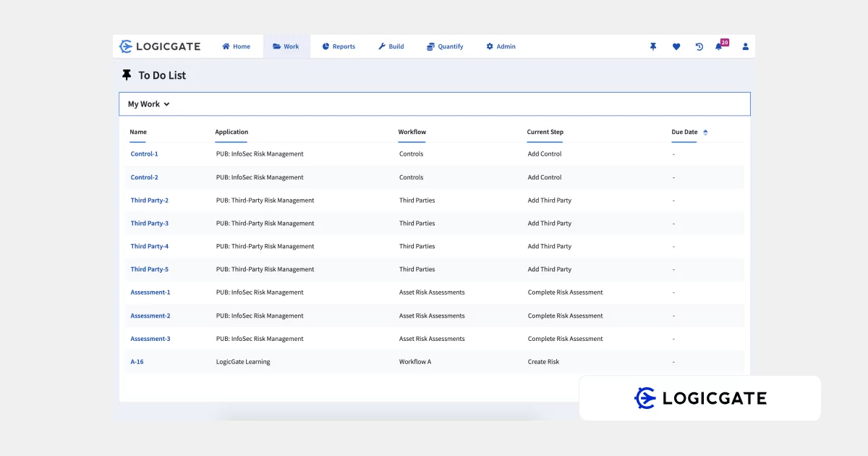The width and height of the screenshot is (868, 456).
Task: Click Workflow A cell in A-16 row
Action: (x=415, y=362)
